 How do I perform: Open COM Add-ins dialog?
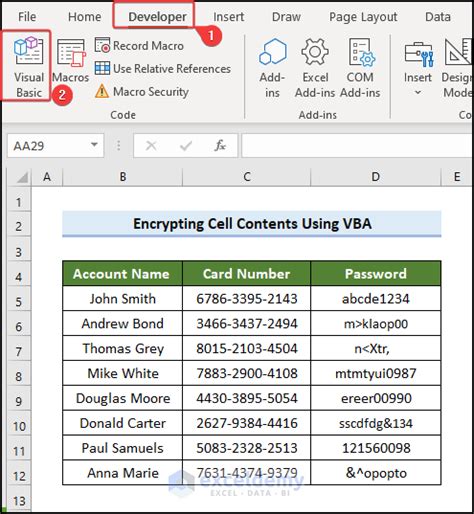(x=360, y=68)
